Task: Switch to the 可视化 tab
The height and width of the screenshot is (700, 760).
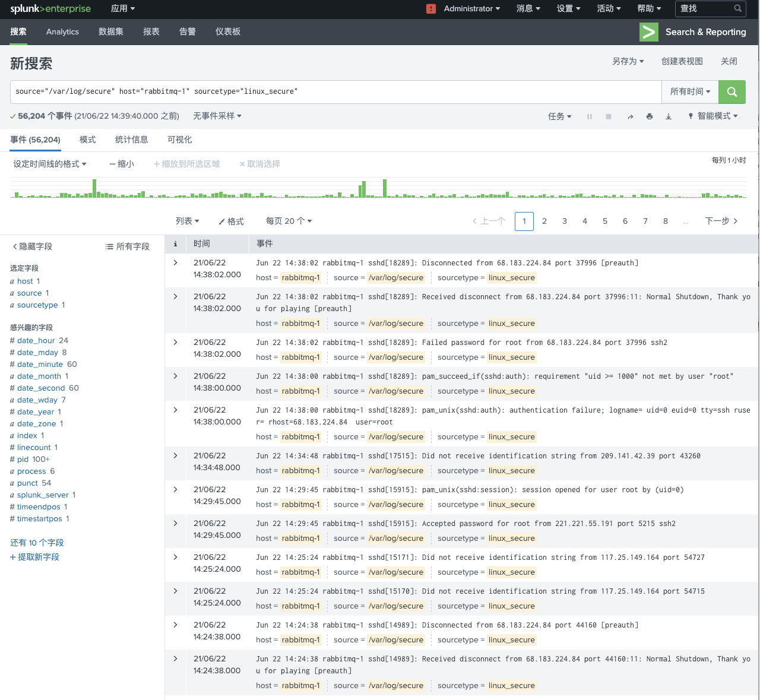Action: 180,140
